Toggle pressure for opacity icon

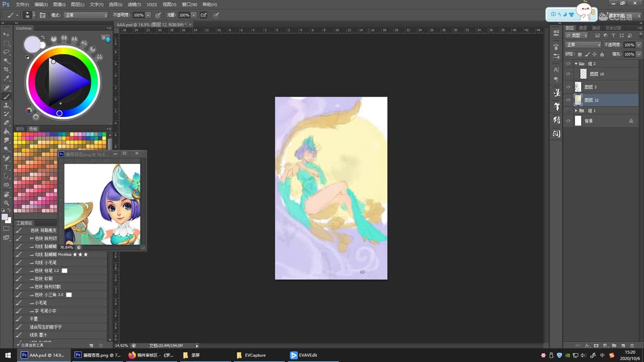coord(158,15)
